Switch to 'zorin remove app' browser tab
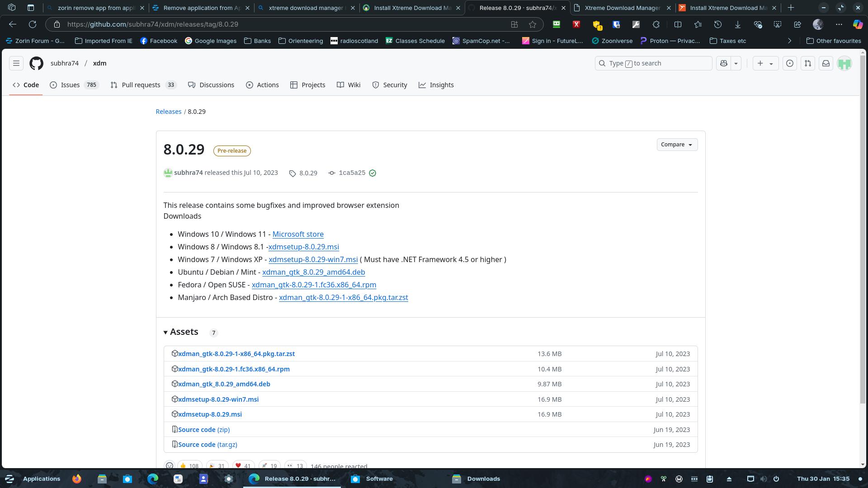 point(96,8)
